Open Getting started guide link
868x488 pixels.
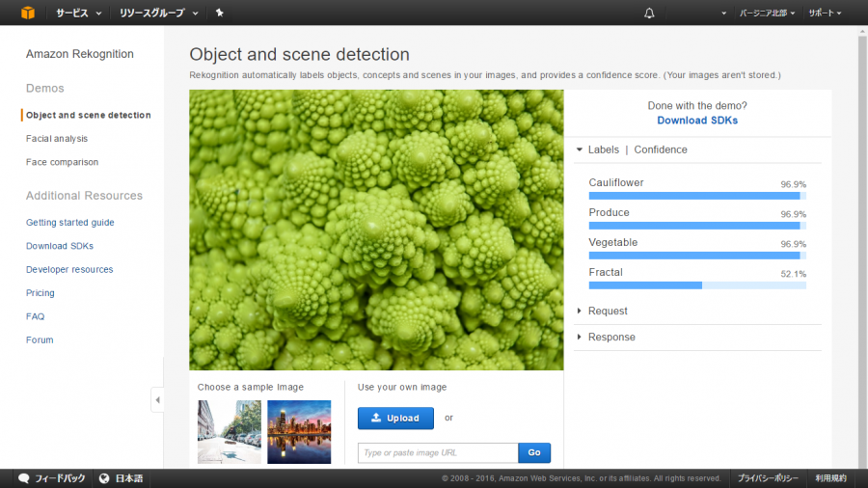pos(69,223)
